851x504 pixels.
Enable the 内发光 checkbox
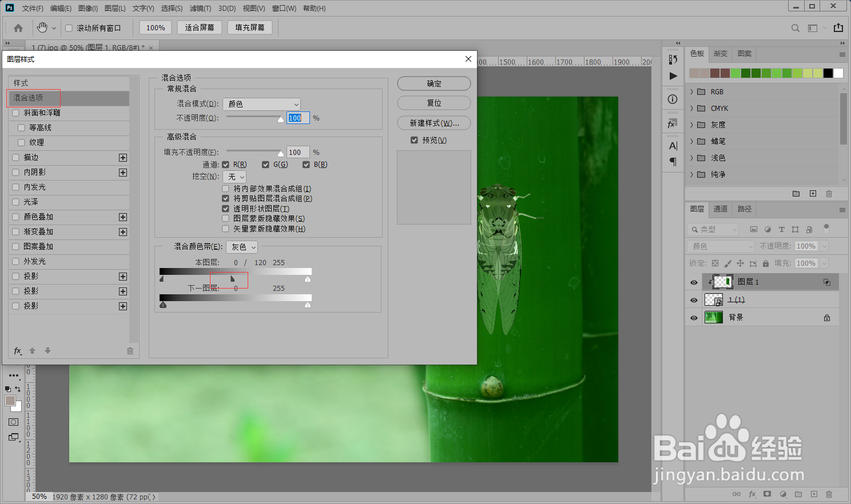pos(15,187)
